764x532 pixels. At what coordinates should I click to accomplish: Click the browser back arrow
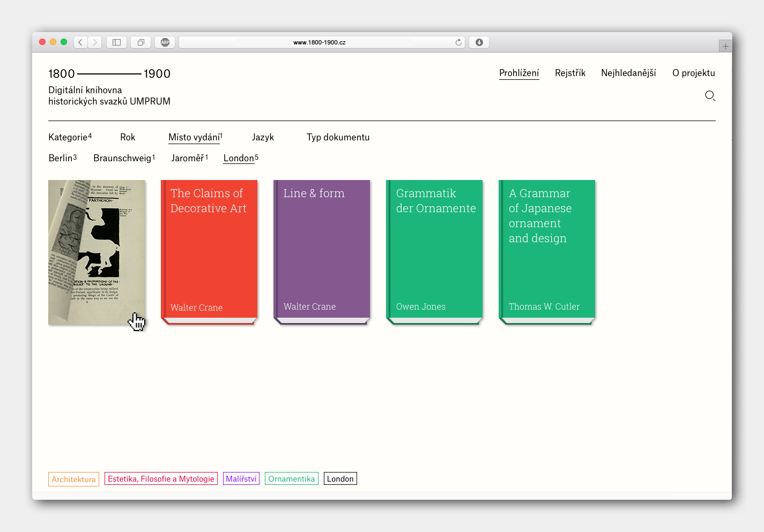[80, 42]
